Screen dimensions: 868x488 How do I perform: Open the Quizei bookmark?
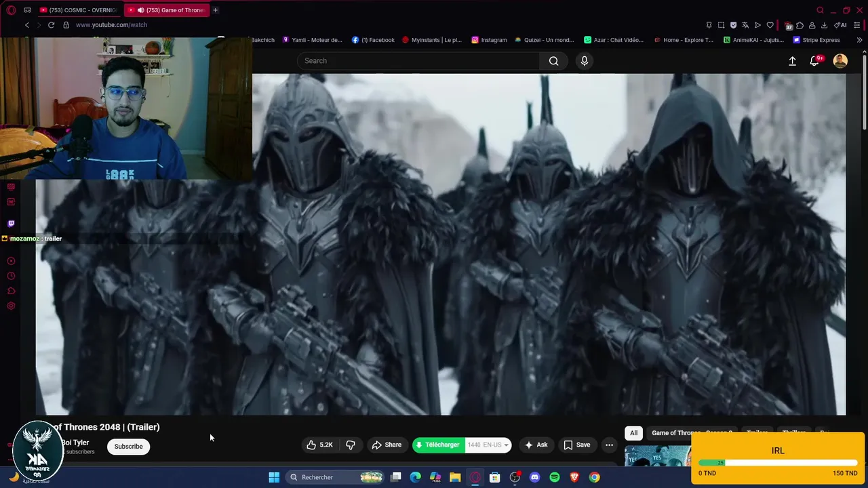pyautogui.click(x=545, y=40)
